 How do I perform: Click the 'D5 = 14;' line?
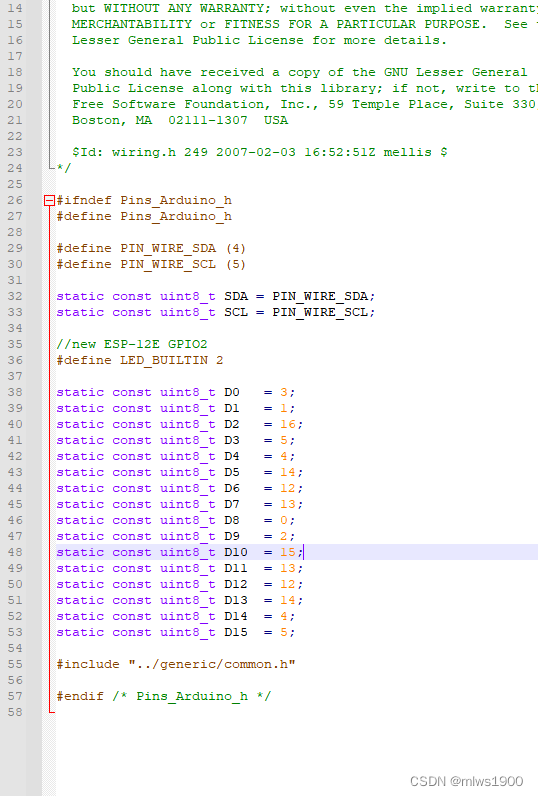[x=180, y=472]
